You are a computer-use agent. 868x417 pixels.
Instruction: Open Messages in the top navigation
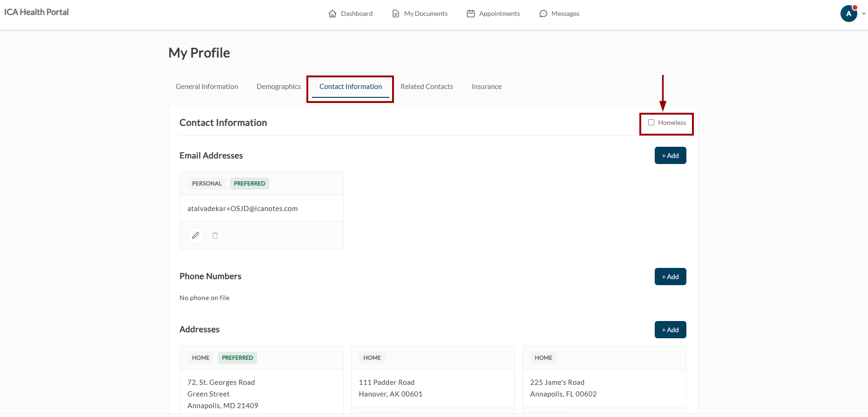pyautogui.click(x=559, y=14)
